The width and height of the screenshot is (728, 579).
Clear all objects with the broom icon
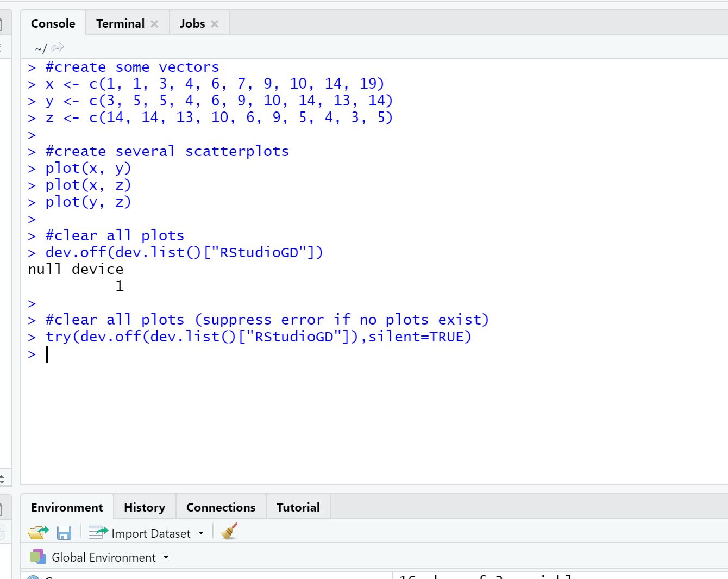[x=228, y=532]
